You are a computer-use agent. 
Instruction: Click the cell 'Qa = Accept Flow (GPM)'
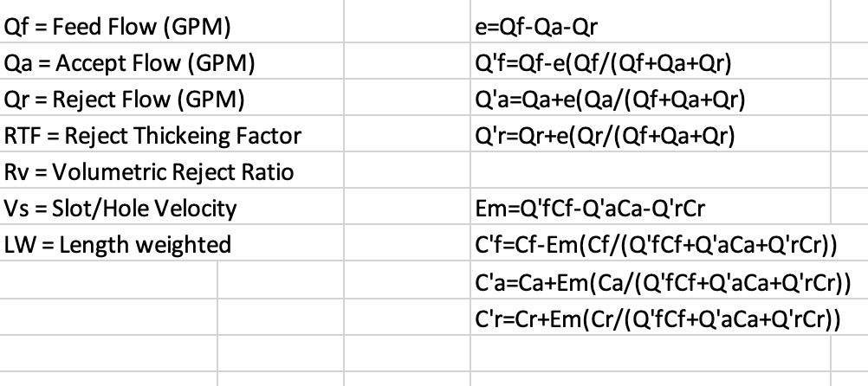point(130,63)
